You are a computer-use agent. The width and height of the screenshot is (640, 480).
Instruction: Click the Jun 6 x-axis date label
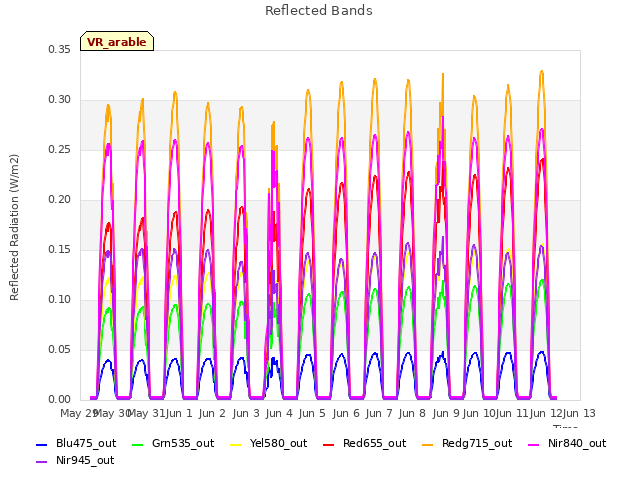pyautogui.click(x=346, y=413)
